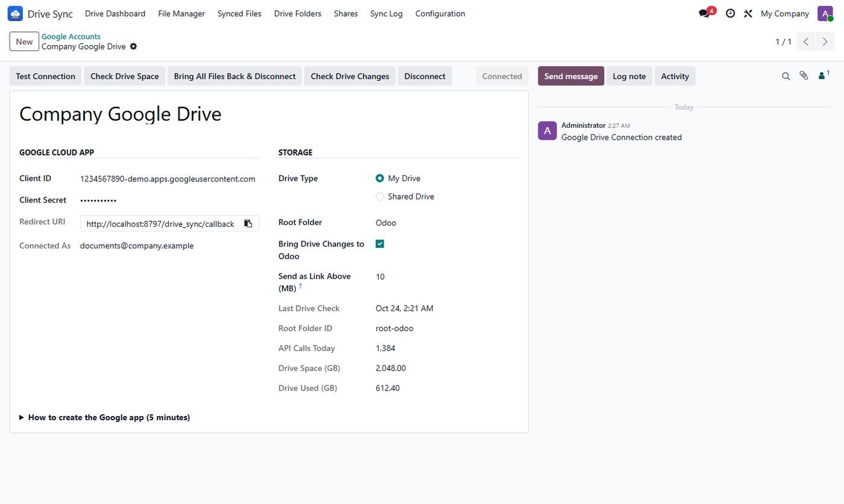This screenshot has width=844, height=504.
Task: Show followers icon in chatter
Action: (x=823, y=75)
